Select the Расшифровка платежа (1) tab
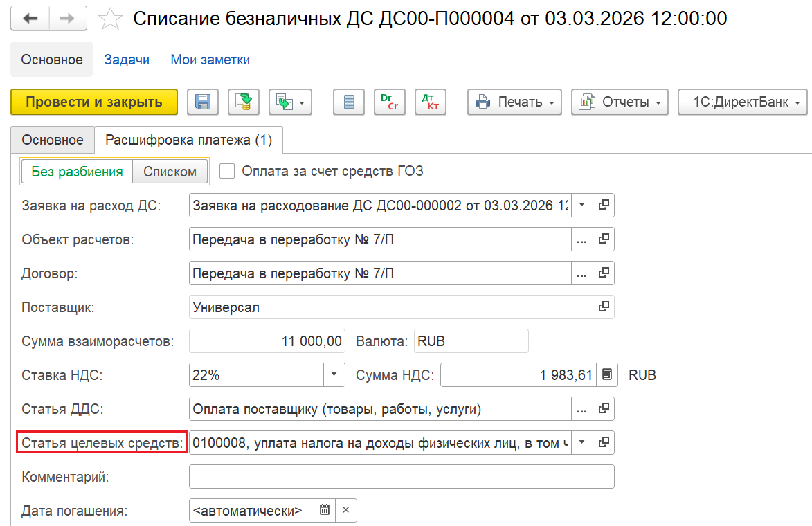The image size is (812, 526). [188, 140]
